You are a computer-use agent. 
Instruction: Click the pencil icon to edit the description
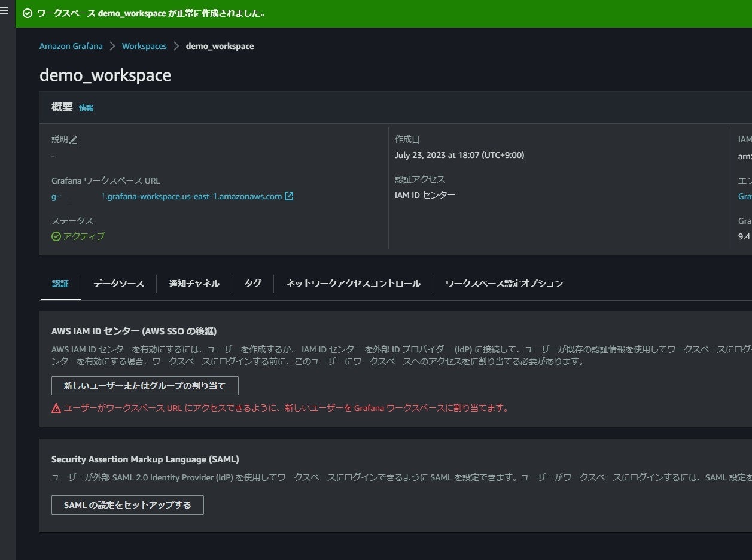click(x=73, y=139)
